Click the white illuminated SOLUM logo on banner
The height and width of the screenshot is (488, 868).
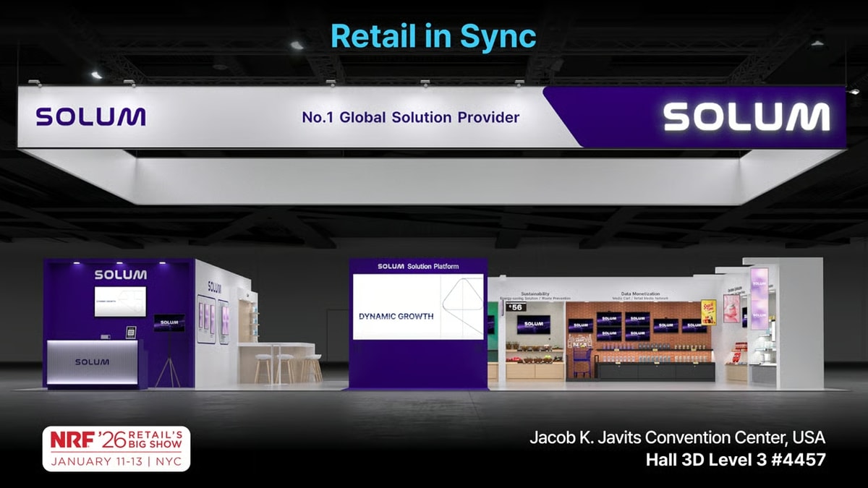[x=746, y=117]
